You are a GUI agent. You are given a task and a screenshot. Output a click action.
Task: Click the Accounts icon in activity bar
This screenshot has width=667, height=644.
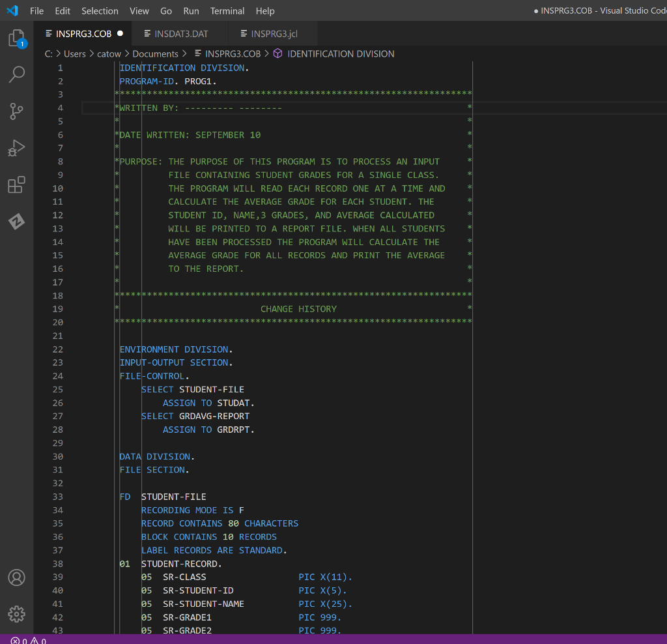pyautogui.click(x=17, y=578)
